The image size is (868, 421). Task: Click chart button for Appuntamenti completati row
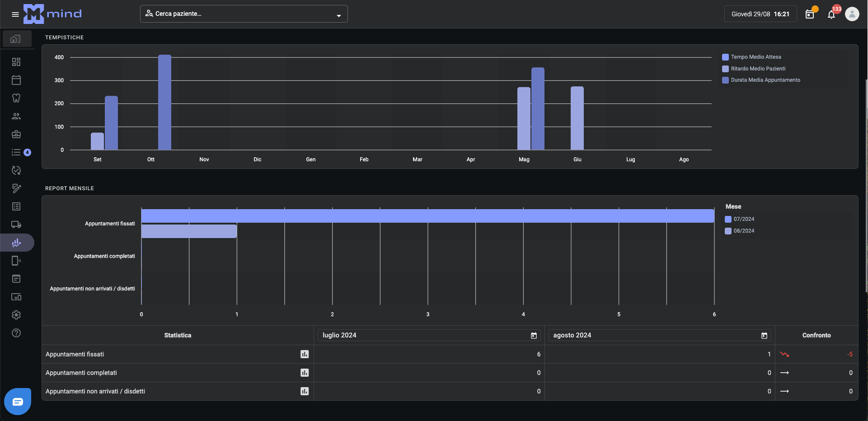coord(305,373)
